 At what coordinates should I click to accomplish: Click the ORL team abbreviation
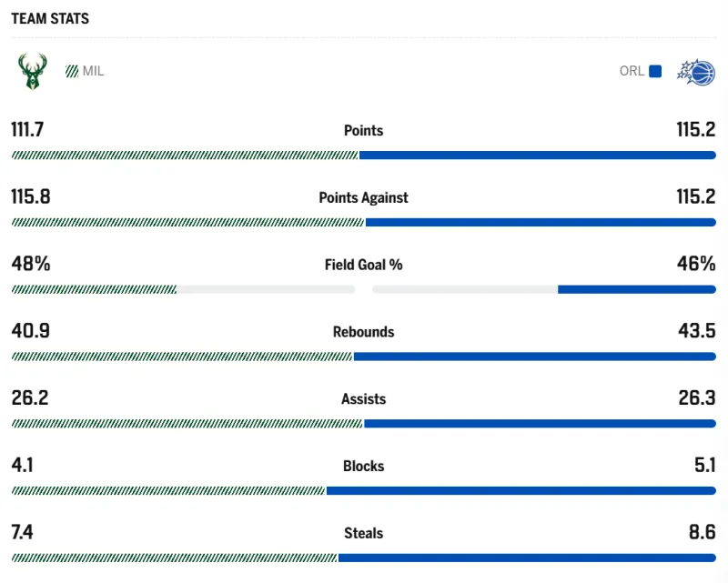[632, 71]
